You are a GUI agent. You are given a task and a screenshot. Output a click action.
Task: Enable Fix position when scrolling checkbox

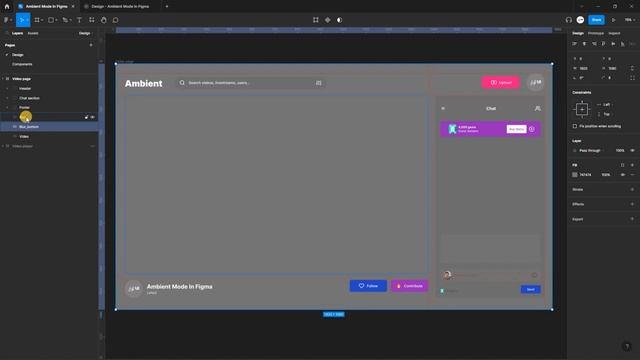click(x=575, y=126)
